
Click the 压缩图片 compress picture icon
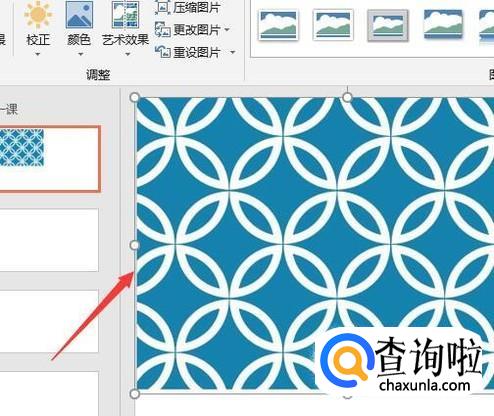tap(163, 7)
